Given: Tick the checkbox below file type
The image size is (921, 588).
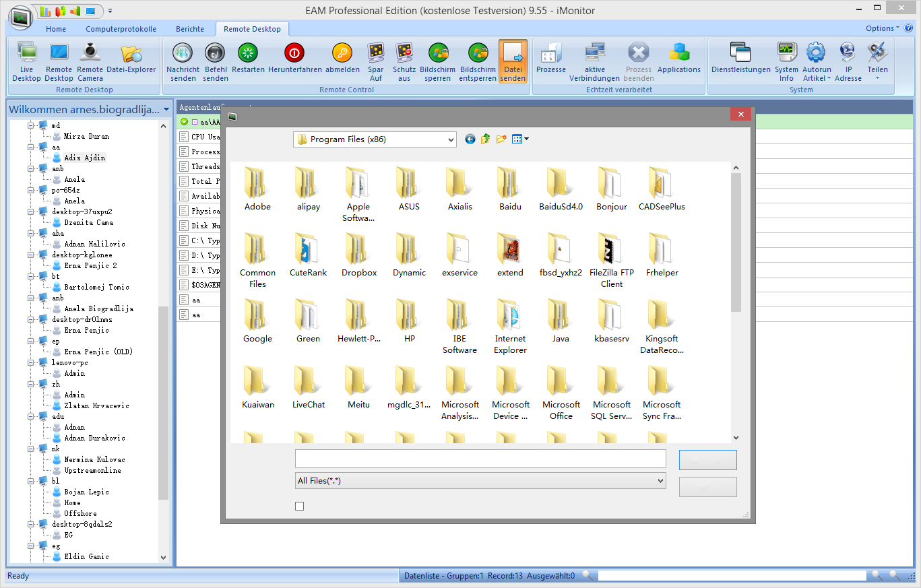Looking at the screenshot, I should coord(300,506).
